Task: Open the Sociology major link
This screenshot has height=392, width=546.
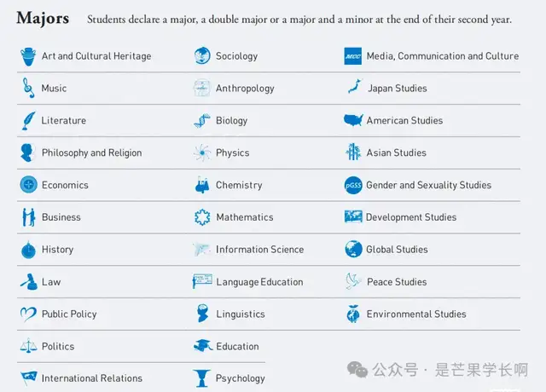Action: pos(236,56)
